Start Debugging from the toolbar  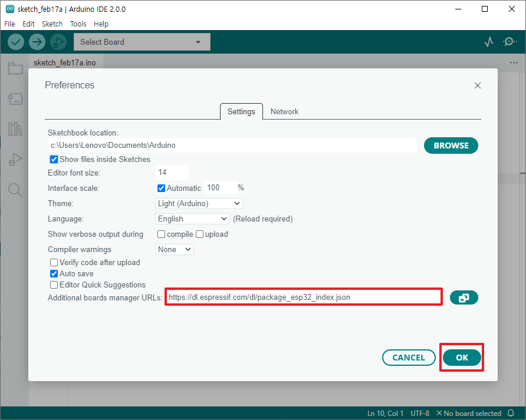(x=58, y=42)
